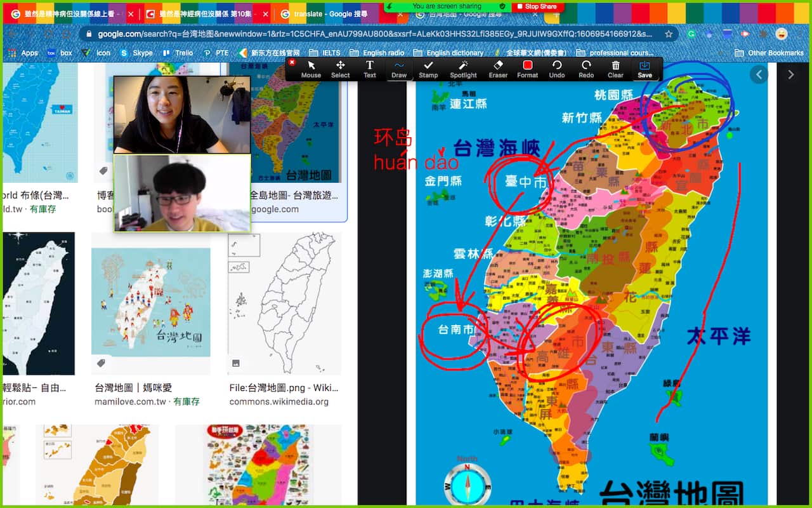Select the Mouse tool in annotation toolbar
This screenshot has height=508, width=812.
click(x=311, y=69)
